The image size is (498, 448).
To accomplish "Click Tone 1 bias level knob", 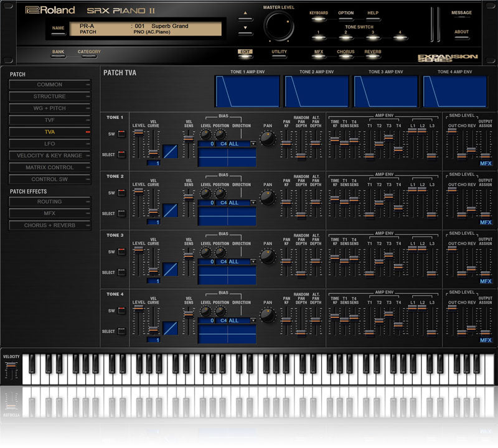I will coord(205,134).
